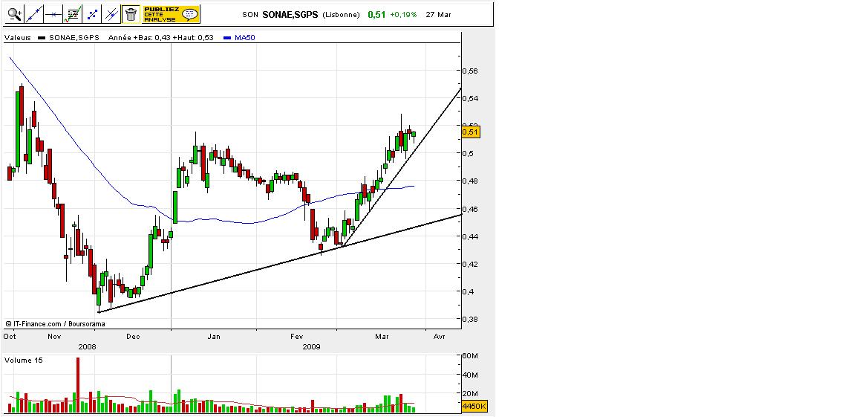
Task: Click the black SONAE,SGPS legend color marker
Action: (x=42, y=38)
